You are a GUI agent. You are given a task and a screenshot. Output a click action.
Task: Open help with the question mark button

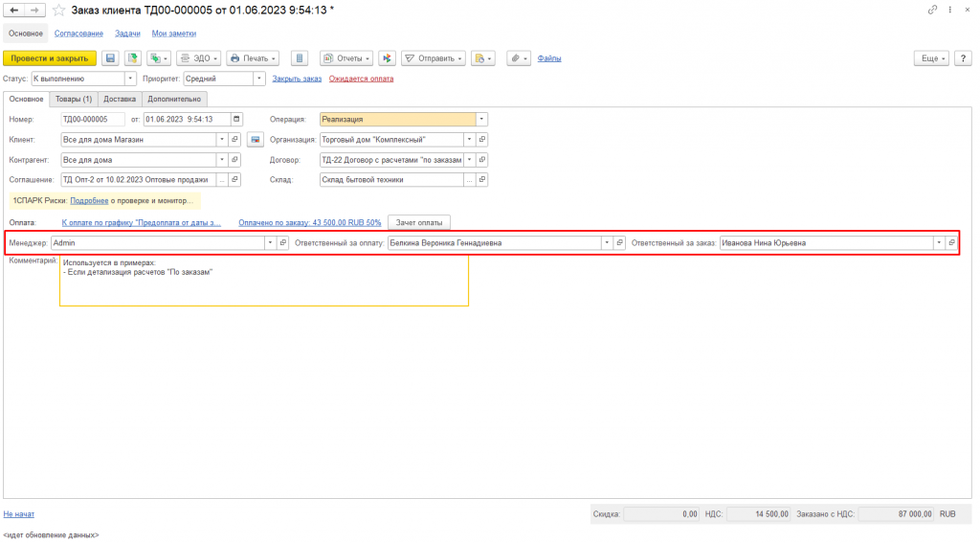[x=963, y=58]
